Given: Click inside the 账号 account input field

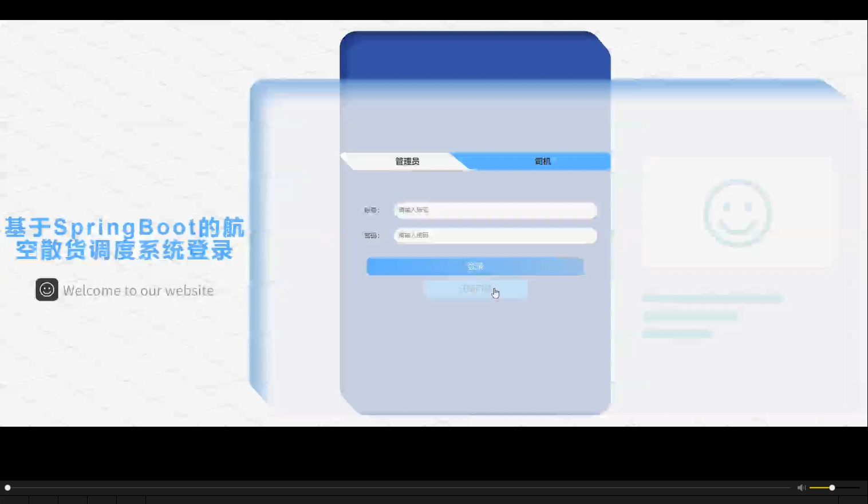Looking at the screenshot, I should click(495, 211).
